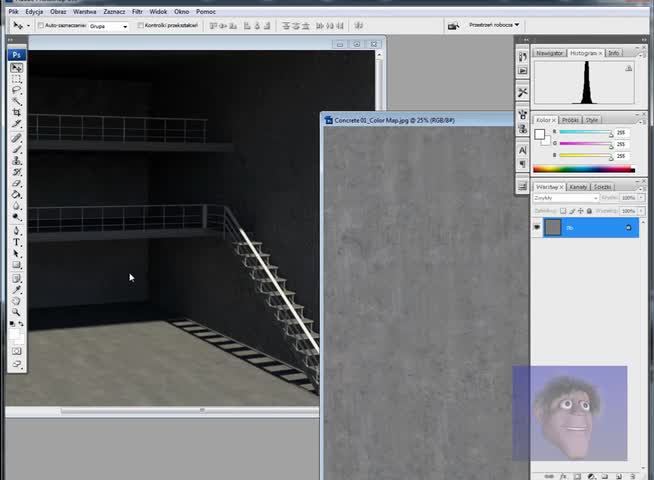This screenshot has height=480, width=654.
Task: Open the Filtr menu
Action: (137, 12)
